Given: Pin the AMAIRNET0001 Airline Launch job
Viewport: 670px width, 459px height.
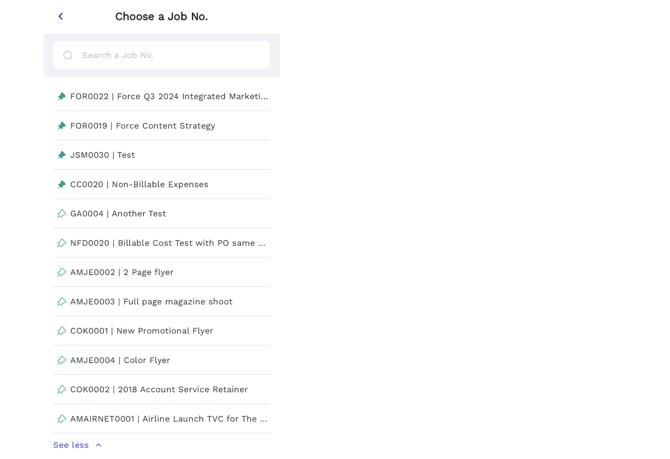Looking at the screenshot, I should tap(62, 419).
